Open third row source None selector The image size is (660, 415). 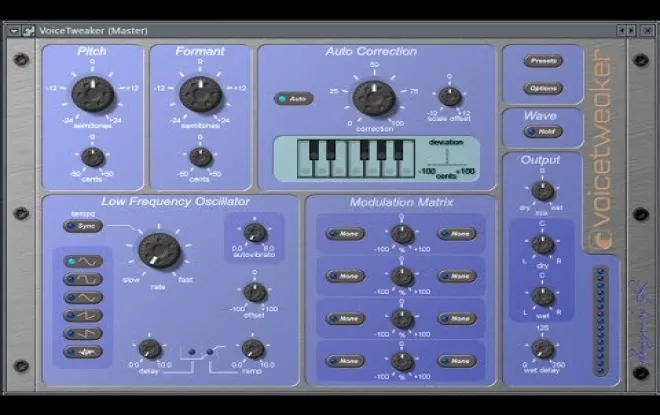tap(345, 319)
